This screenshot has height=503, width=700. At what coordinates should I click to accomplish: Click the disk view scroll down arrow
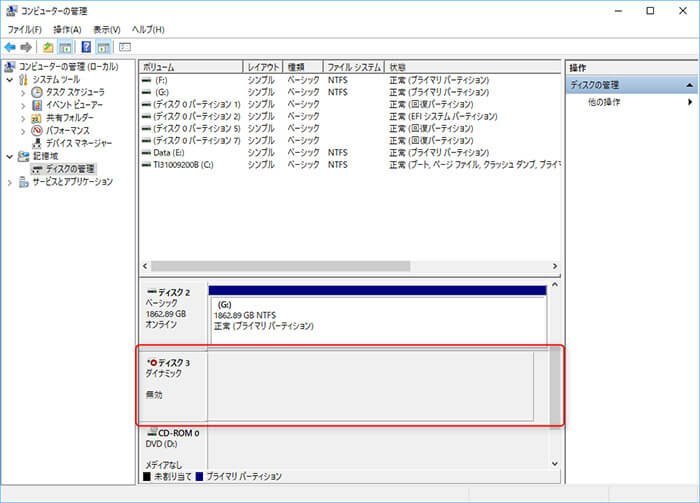[555, 464]
